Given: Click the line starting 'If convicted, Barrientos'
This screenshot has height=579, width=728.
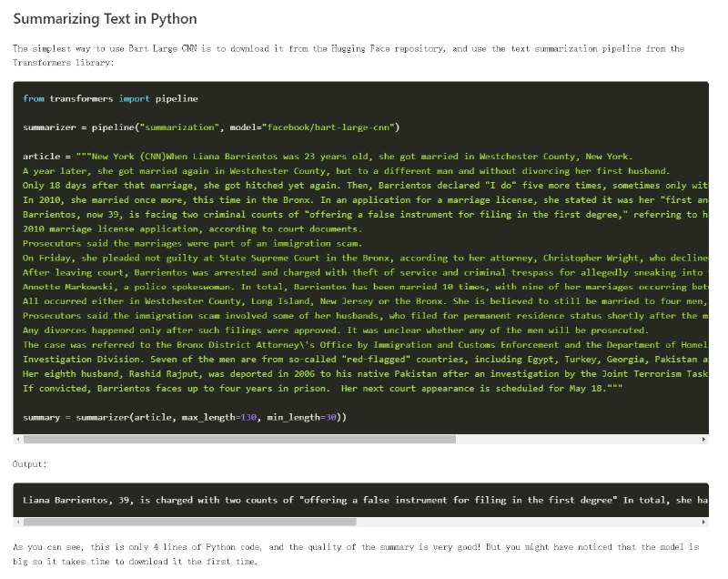Looking at the screenshot, I should tap(323, 388).
